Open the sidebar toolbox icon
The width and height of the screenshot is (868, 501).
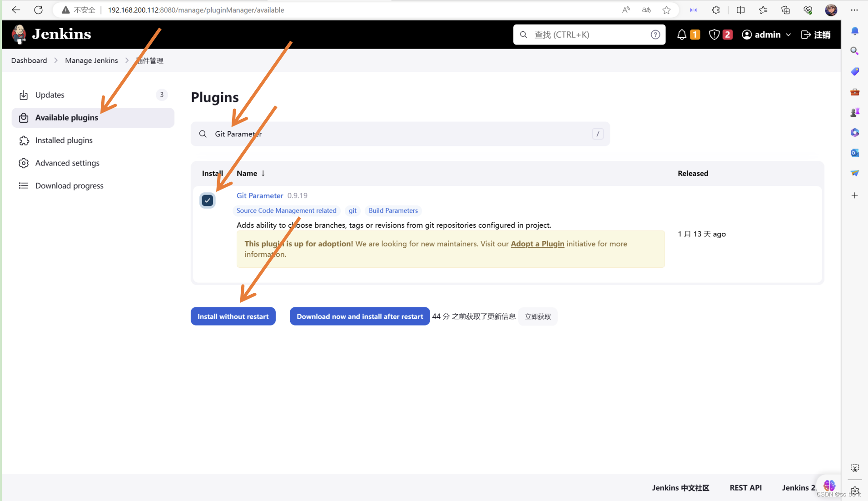854,92
